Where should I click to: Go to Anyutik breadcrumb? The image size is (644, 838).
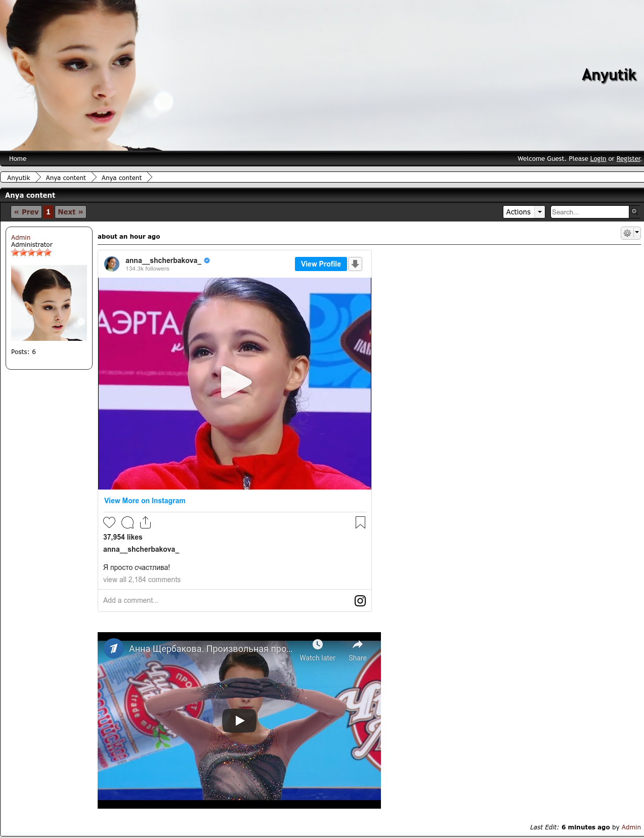point(19,178)
